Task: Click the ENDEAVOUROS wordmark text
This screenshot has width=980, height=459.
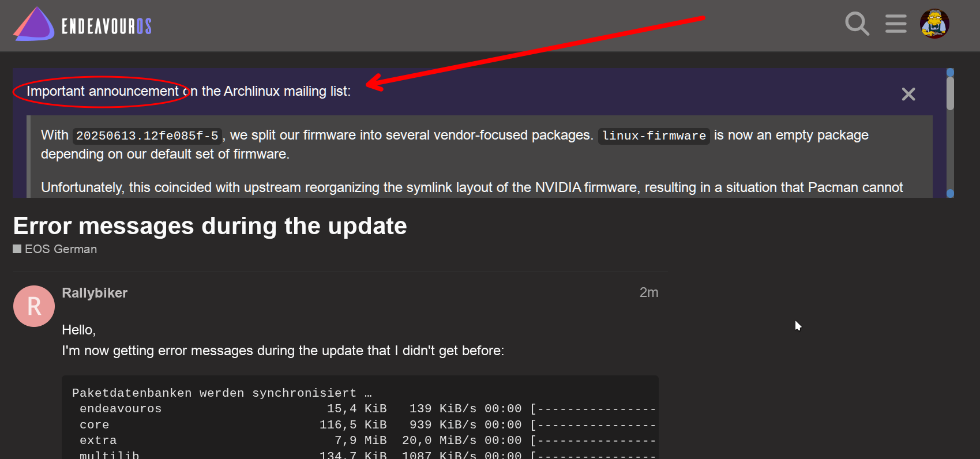Action: 106,26
